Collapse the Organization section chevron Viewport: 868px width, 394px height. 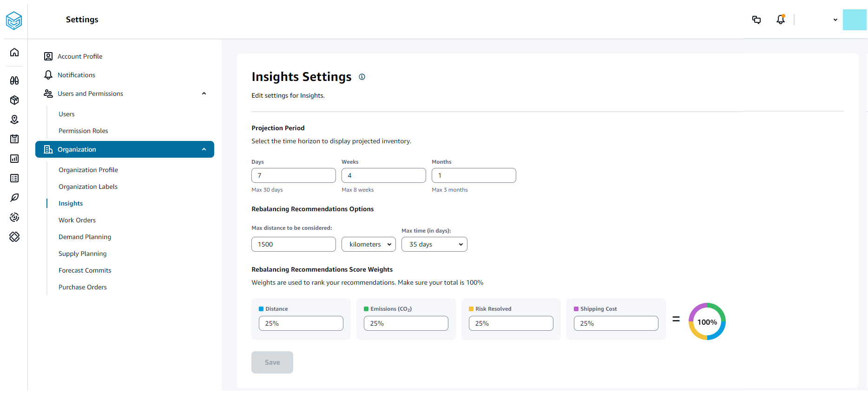click(204, 149)
